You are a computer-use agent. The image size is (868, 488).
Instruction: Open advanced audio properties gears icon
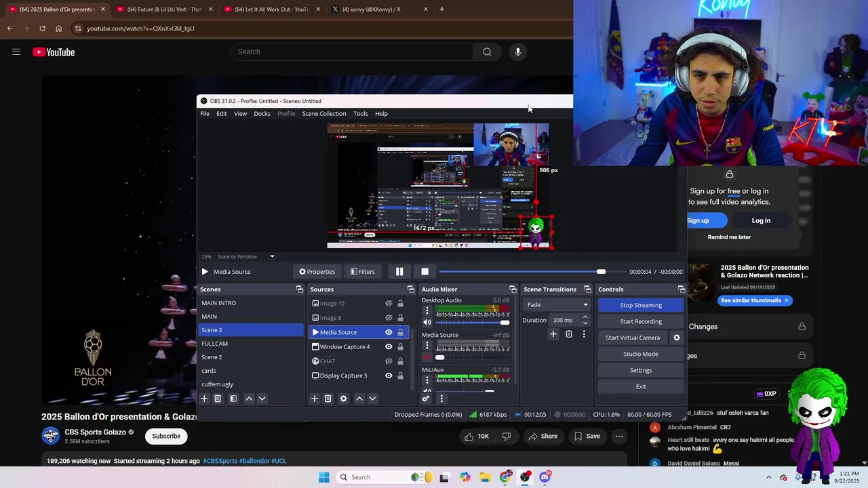pos(426,399)
